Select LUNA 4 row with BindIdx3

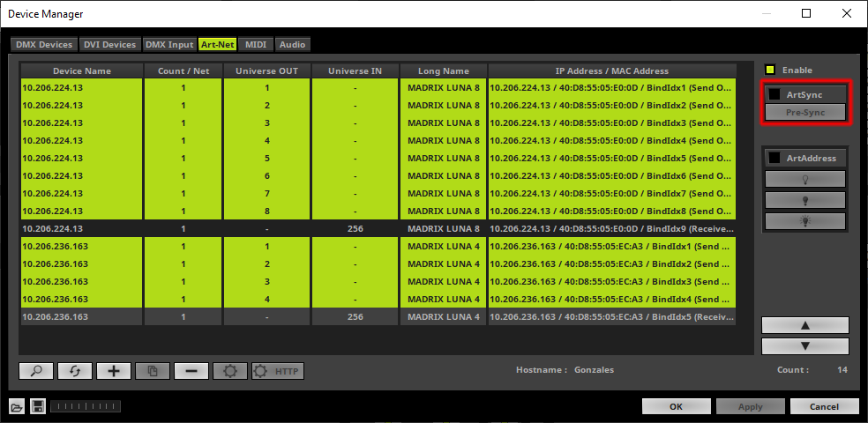pyautogui.click(x=378, y=281)
